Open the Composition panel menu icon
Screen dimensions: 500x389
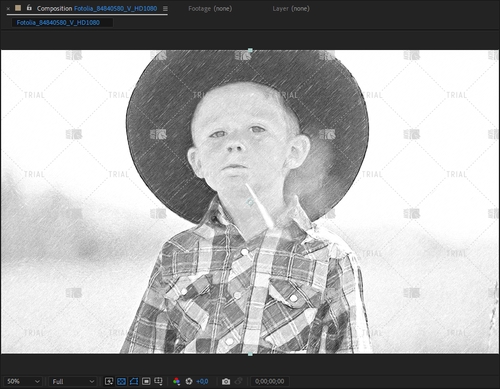(x=165, y=9)
